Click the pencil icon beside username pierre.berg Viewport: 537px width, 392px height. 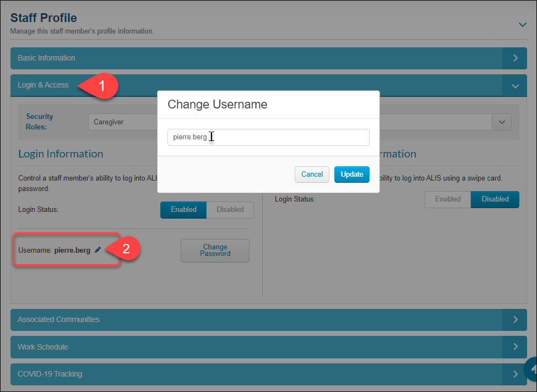pos(97,250)
